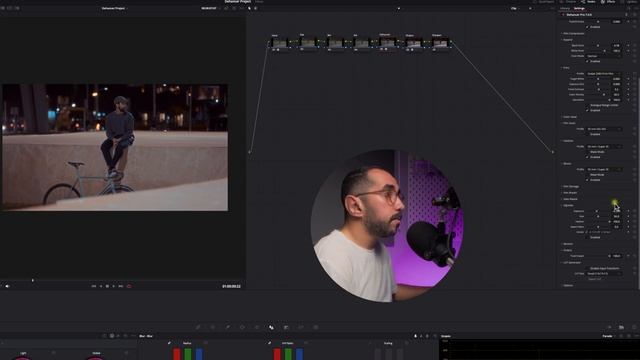Click the first palette icon in center toolbar
Image resolution: width=640 pixels, height=360 pixels.
click(198, 327)
